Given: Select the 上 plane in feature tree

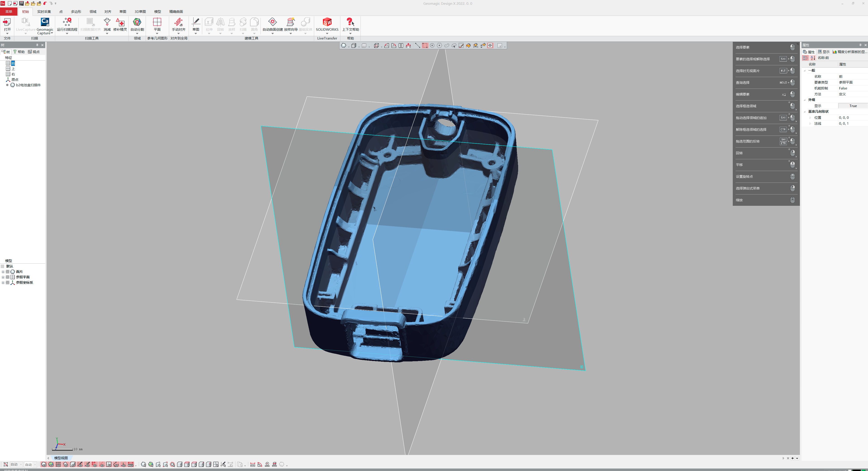Looking at the screenshot, I should tap(13, 69).
